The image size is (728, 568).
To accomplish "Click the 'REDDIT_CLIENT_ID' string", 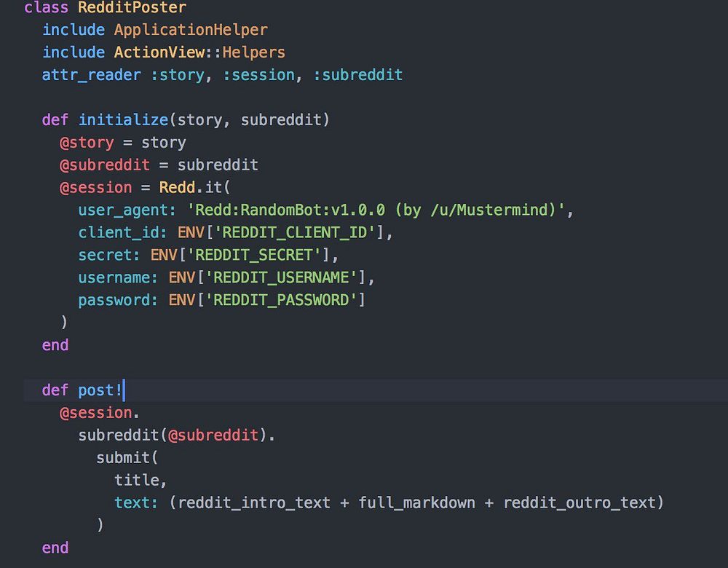I will [294, 232].
